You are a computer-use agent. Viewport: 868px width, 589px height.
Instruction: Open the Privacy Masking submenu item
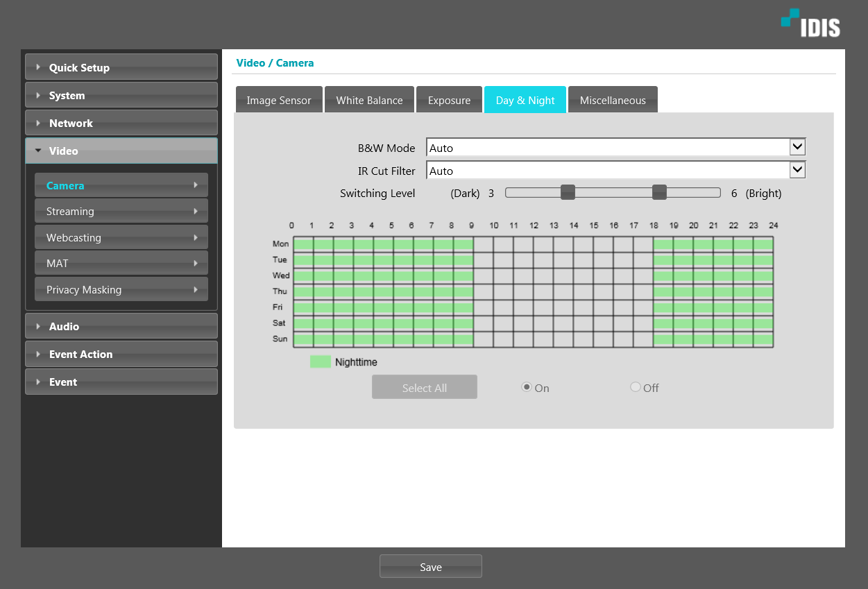click(x=121, y=289)
